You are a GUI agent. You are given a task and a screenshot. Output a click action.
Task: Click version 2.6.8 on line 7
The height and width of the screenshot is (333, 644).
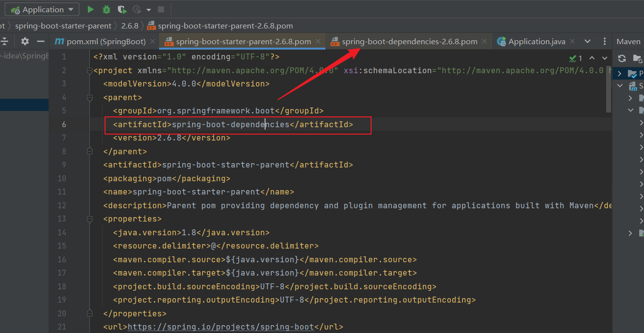coord(171,138)
